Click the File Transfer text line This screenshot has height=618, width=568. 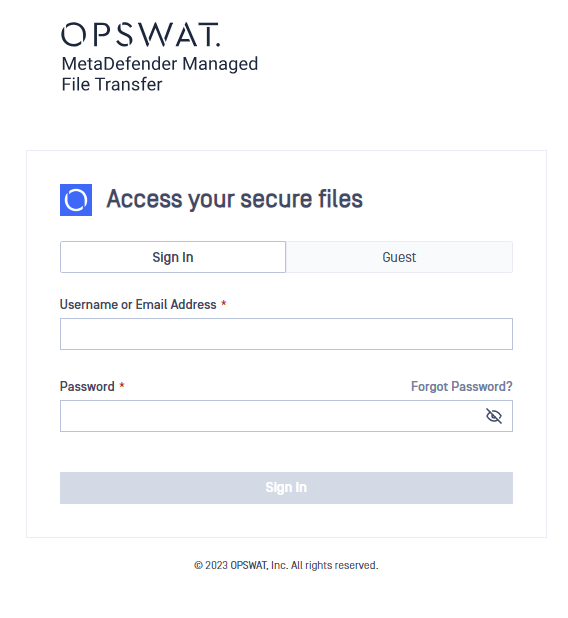(112, 84)
